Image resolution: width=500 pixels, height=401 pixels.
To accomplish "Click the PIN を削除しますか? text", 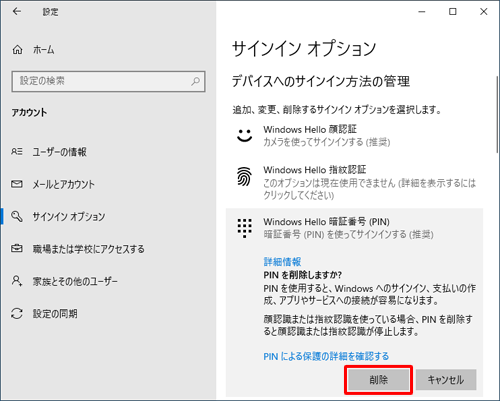I will [x=303, y=275].
